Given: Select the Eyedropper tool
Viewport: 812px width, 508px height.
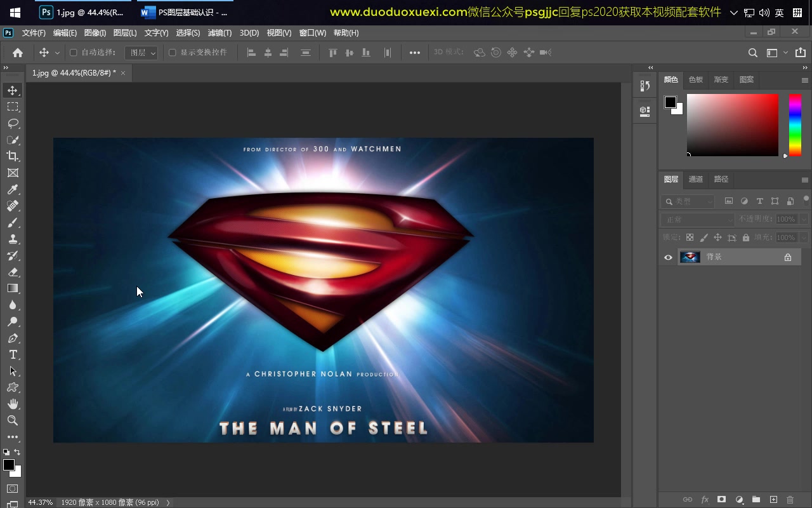Looking at the screenshot, I should [13, 189].
